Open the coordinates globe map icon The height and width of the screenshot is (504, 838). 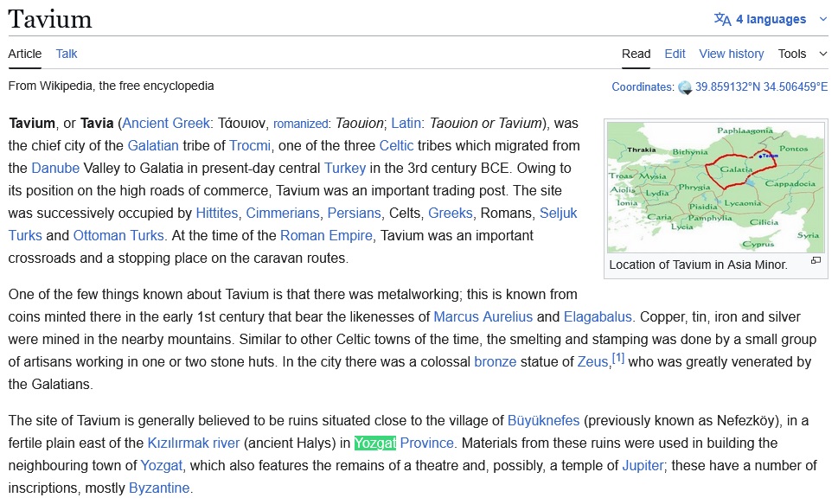coord(685,87)
